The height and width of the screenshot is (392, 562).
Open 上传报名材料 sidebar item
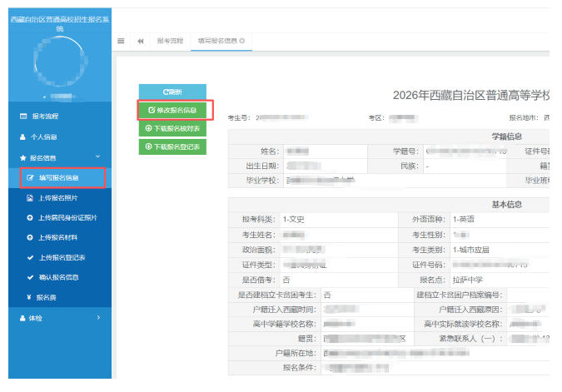click(x=60, y=237)
